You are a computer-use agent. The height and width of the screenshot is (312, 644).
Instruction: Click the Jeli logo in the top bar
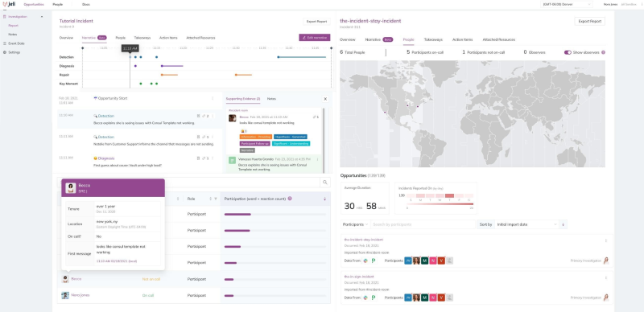coord(9,4)
